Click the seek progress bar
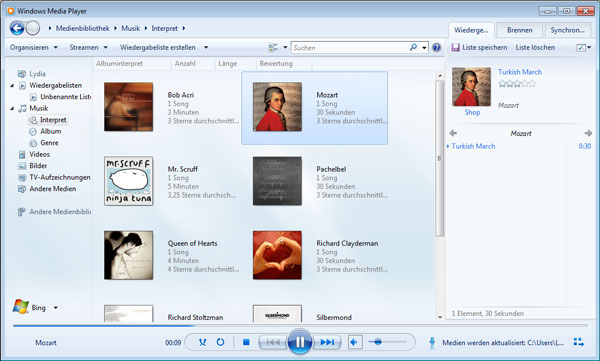The height and width of the screenshot is (361, 600). click(300, 325)
